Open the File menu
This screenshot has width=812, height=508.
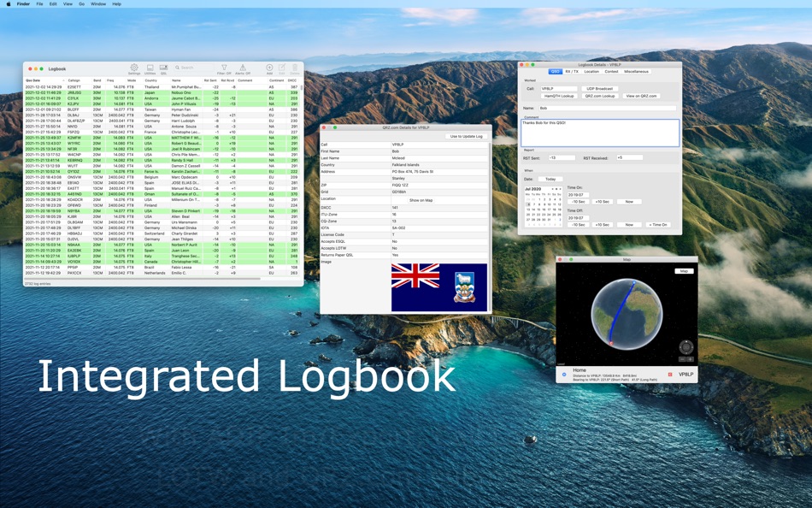[39, 3]
